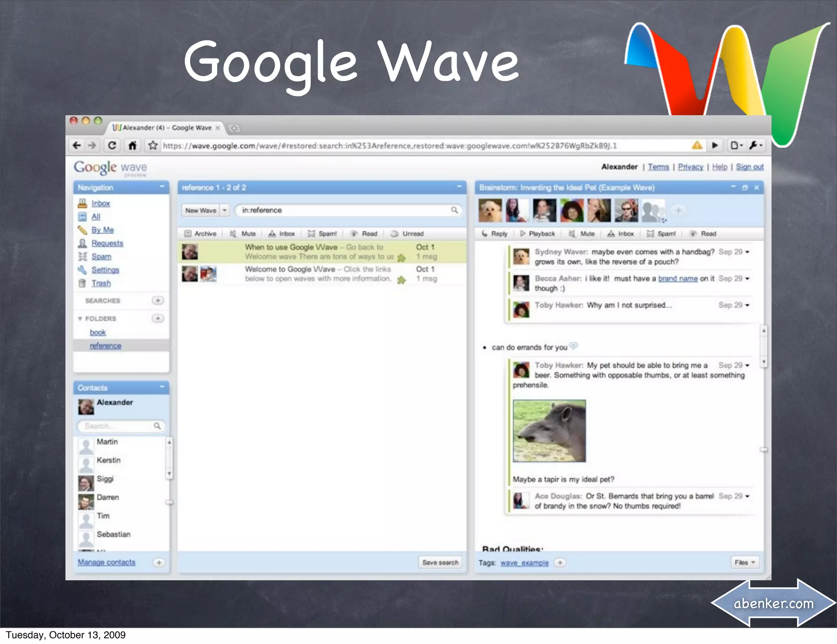Image resolution: width=837 pixels, height=644 pixels.
Task: Collapse the FOLDERS section triangle
Action: [x=80, y=319]
